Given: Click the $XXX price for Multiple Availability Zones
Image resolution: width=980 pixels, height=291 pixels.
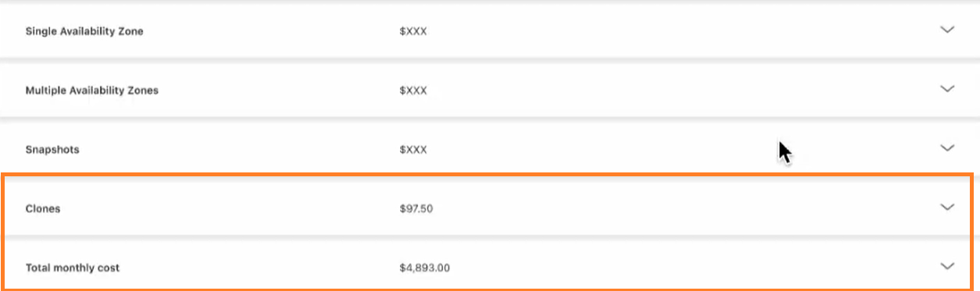Looking at the screenshot, I should (x=413, y=90).
